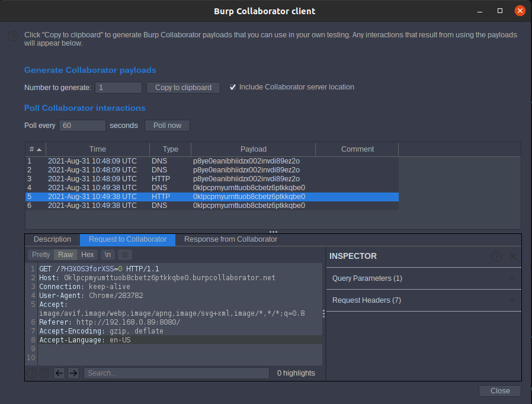Expand Query Parameters (1) section
This screenshot has height=404, width=532.
coord(424,278)
